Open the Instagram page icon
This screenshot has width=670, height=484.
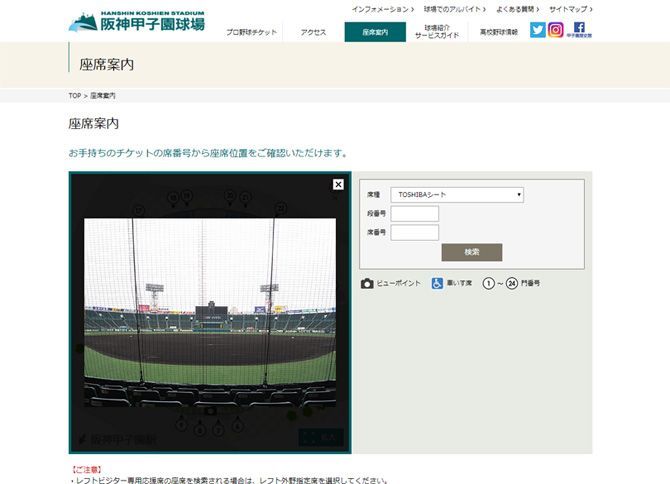pyautogui.click(x=556, y=30)
